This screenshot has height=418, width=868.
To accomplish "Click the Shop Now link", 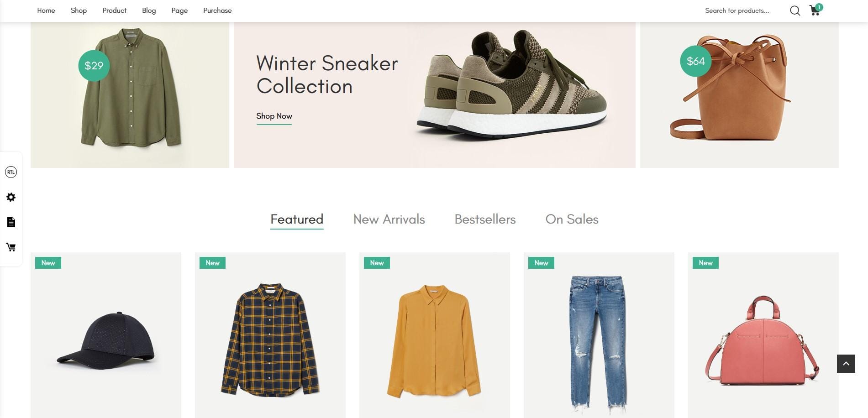I will (x=274, y=116).
